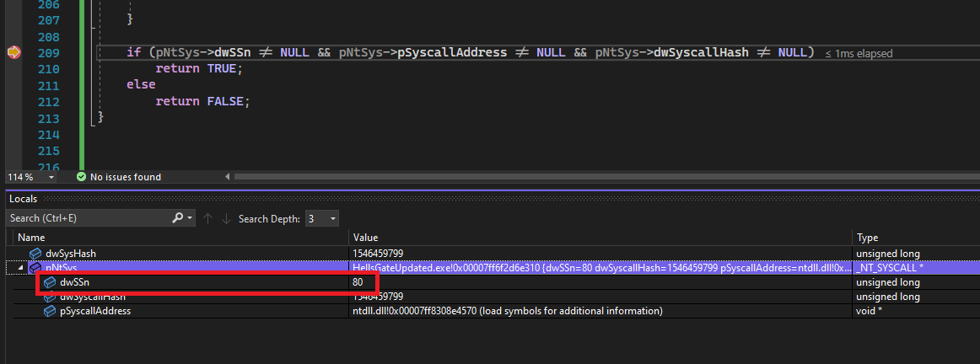Click dwSyscallHash in the if condition

tap(701, 52)
